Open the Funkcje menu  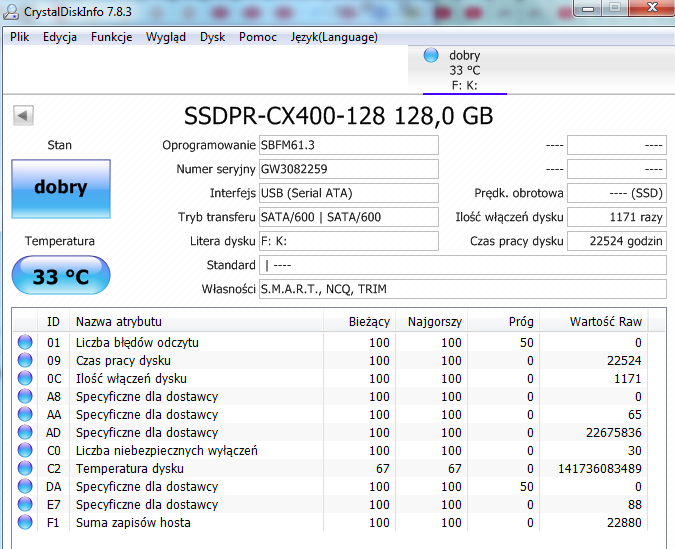[x=111, y=37]
